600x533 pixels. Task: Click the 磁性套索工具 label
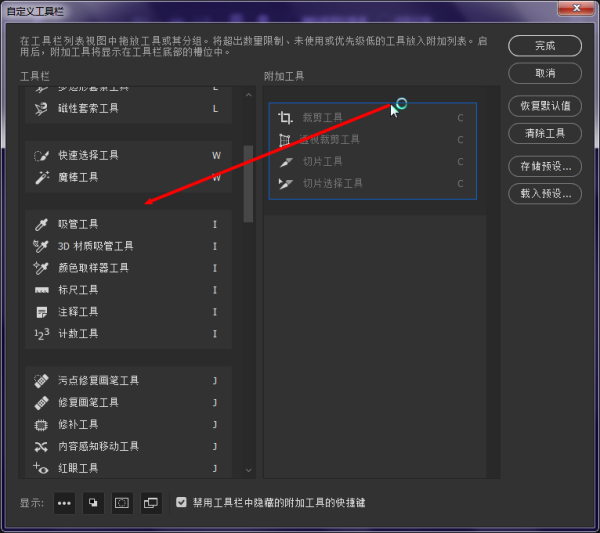tap(88, 109)
